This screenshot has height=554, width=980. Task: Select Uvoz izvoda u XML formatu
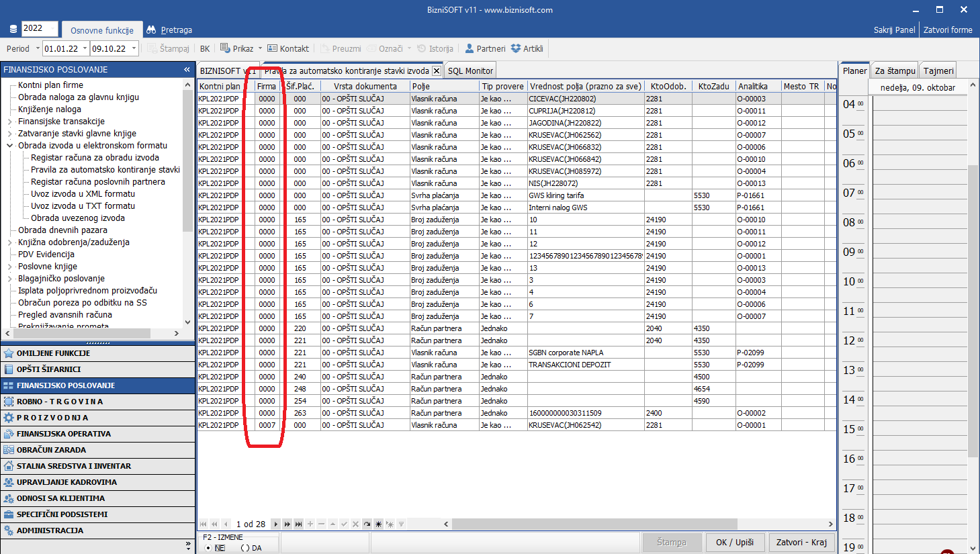[x=83, y=193]
